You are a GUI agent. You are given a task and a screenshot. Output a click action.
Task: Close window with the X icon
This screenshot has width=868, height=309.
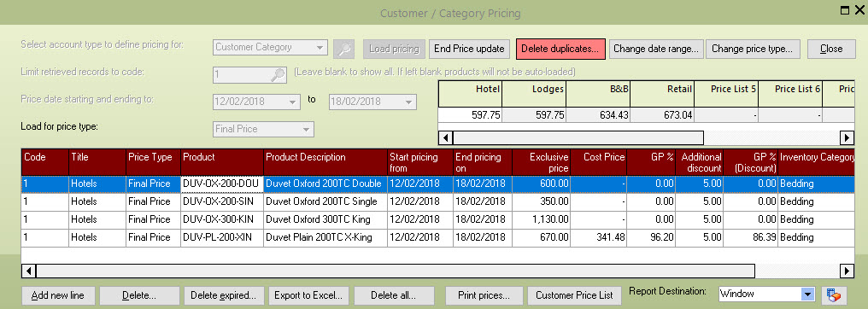point(859,9)
